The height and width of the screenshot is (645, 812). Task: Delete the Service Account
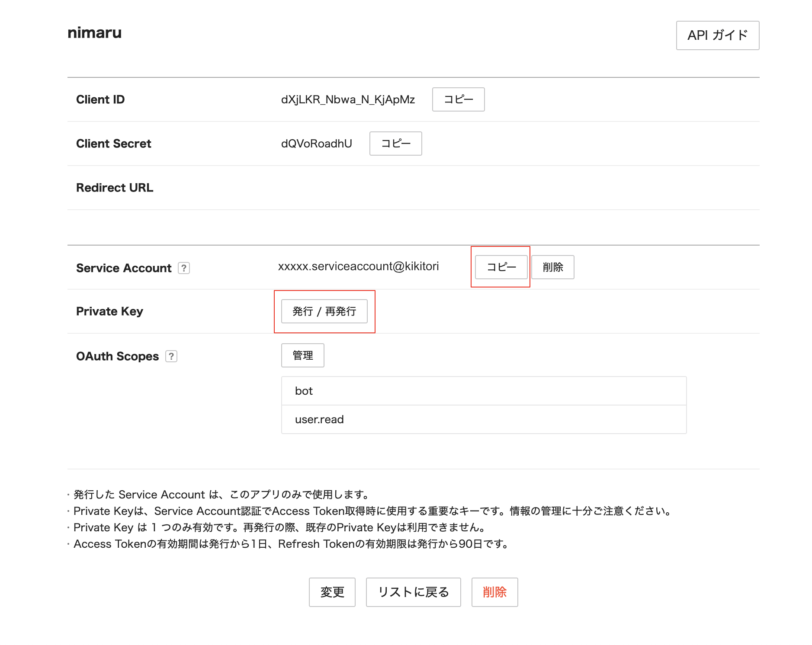coord(552,267)
